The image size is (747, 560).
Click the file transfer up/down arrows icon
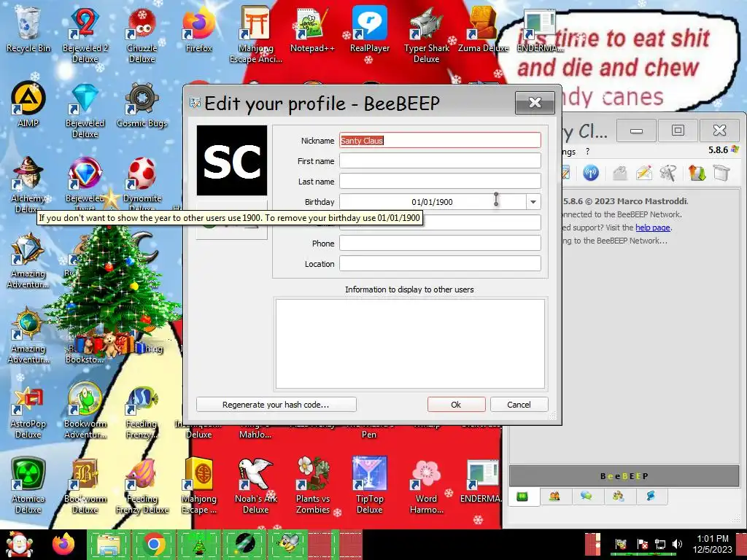tap(697, 172)
